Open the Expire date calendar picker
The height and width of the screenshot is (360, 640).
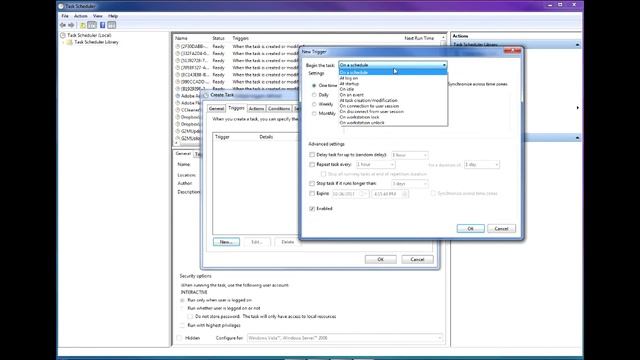365,194
